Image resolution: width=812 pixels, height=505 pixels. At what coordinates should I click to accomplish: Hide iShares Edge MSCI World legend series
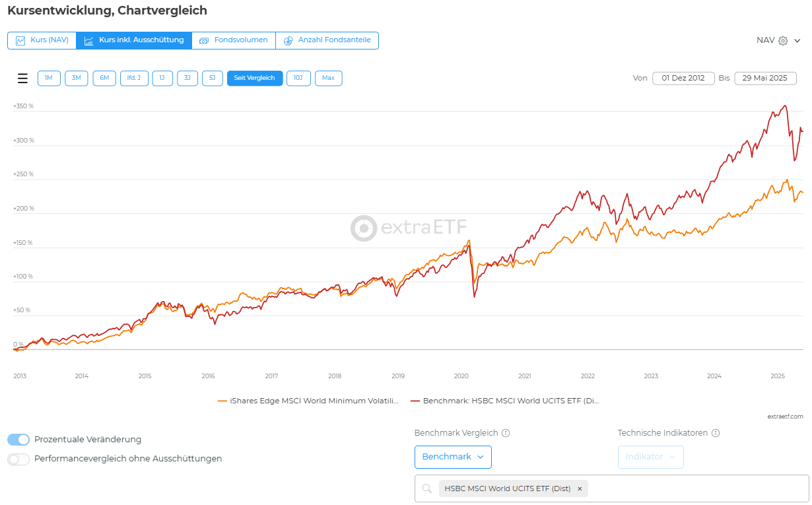(x=308, y=400)
